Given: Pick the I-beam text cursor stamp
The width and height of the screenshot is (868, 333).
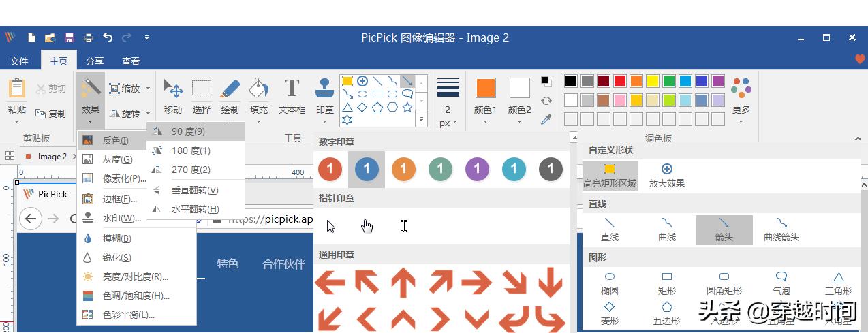Looking at the screenshot, I should tap(403, 226).
